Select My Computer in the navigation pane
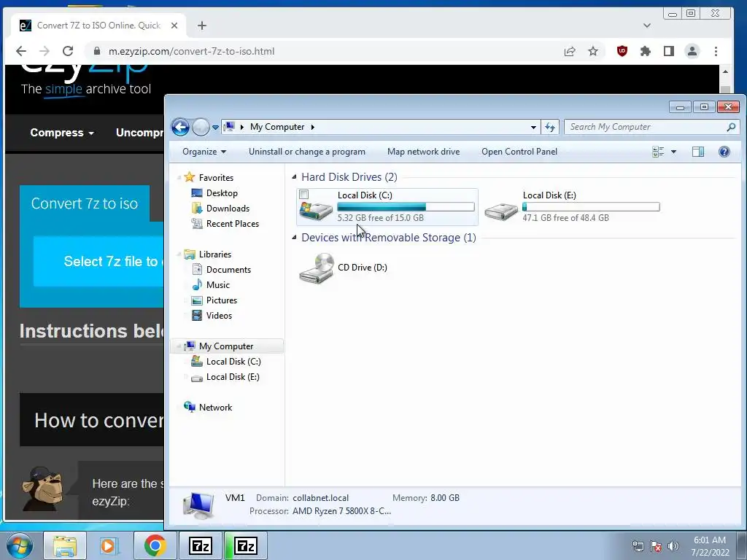This screenshot has width=747, height=560. 226,346
